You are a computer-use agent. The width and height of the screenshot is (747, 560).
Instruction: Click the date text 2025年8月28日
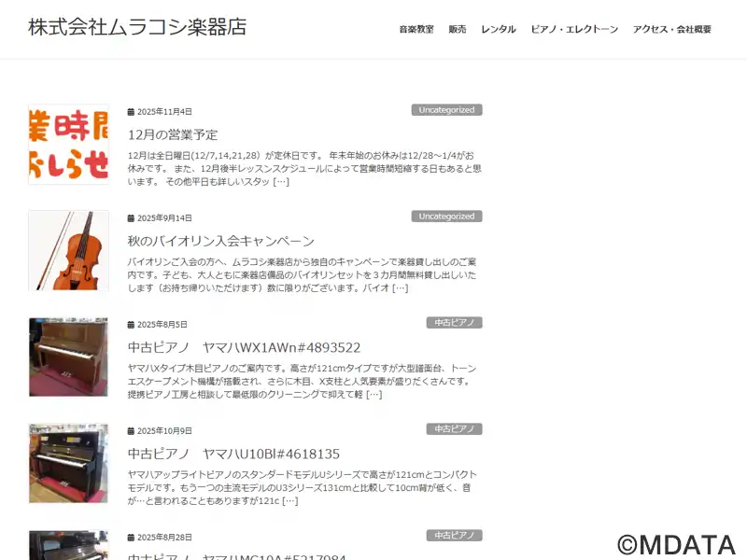165,538
